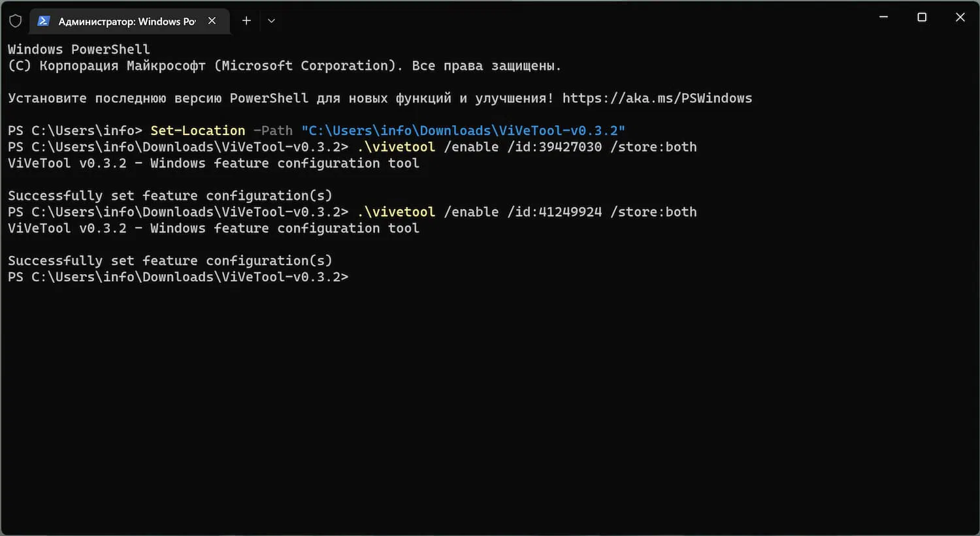
Task: Open a new terminal tab
Action: 246,21
